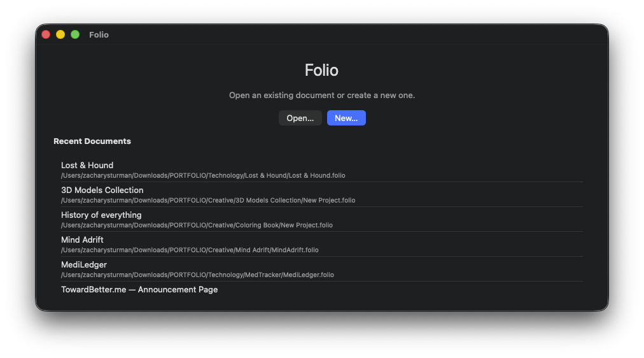Click the 3D Models Collection file path

point(208,200)
